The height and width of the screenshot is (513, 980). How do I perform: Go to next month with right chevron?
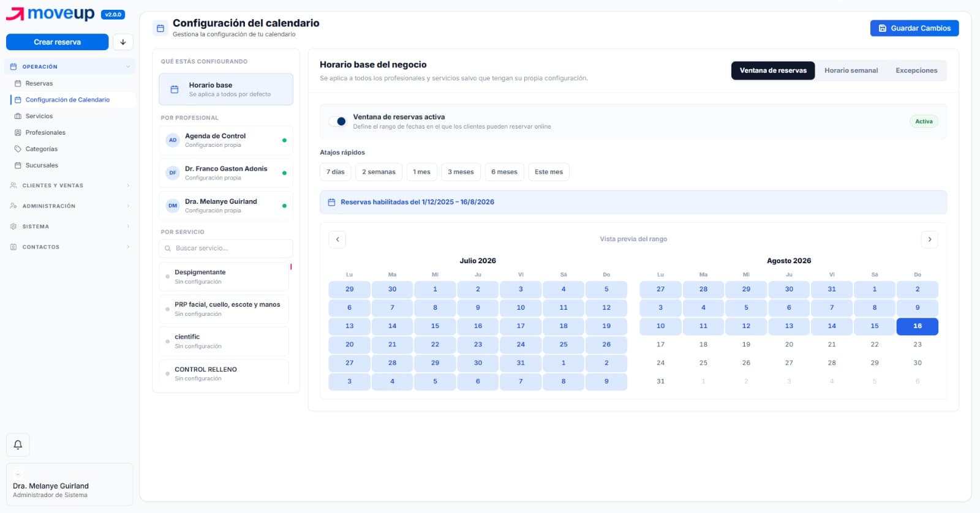[929, 239]
